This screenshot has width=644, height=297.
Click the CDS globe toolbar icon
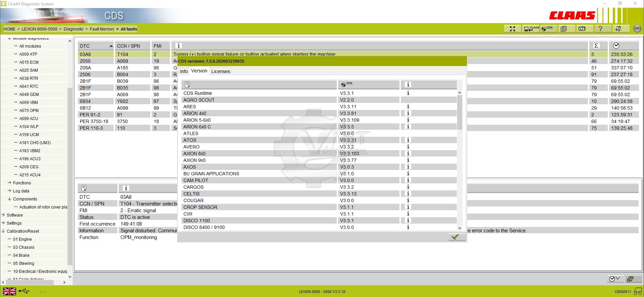(x=547, y=29)
